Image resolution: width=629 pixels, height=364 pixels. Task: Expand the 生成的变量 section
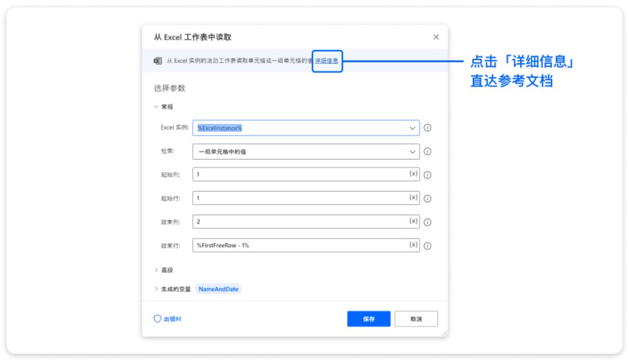[x=156, y=289]
